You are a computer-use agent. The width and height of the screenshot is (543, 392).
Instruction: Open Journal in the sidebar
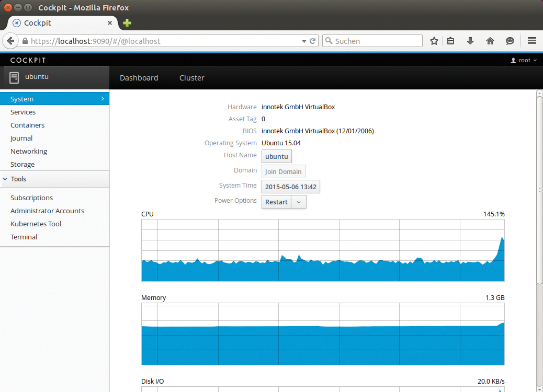55,139
